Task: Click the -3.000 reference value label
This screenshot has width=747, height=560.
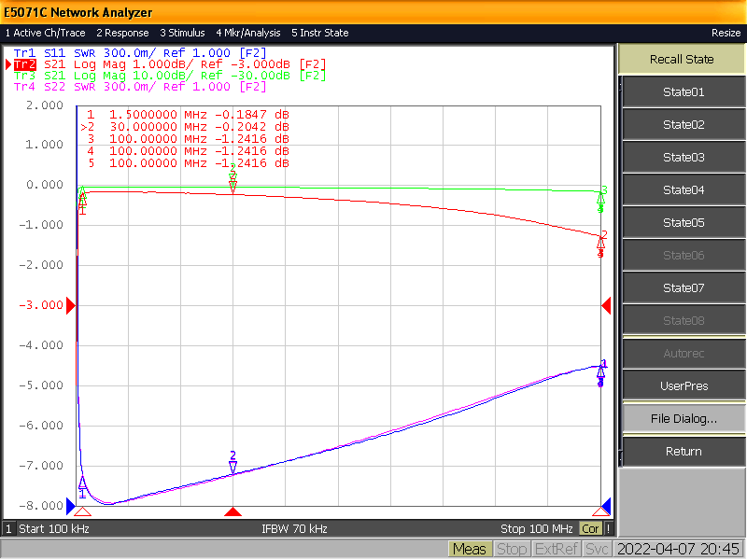Action: coord(41,305)
